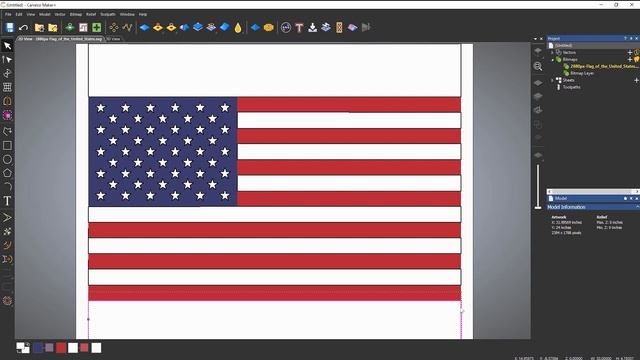Image resolution: width=640 pixels, height=360 pixels.
Task: Open the Help menu
Action: [x=142, y=14]
